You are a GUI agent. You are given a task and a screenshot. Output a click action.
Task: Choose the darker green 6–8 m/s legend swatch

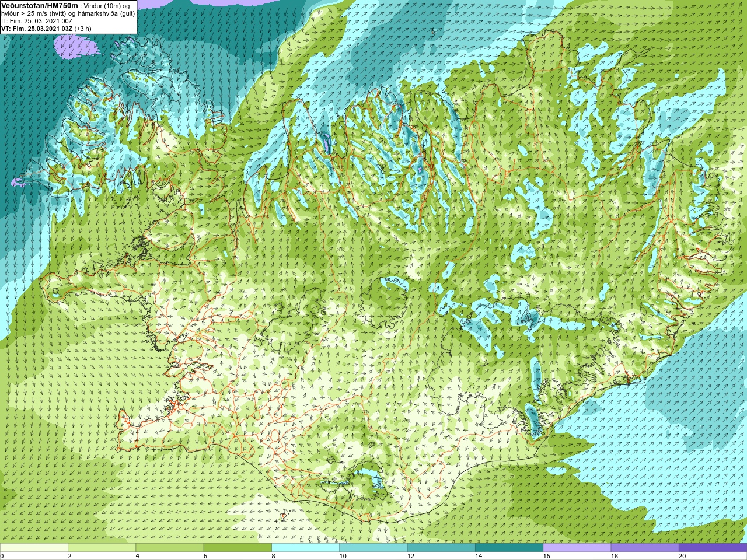coord(238,548)
